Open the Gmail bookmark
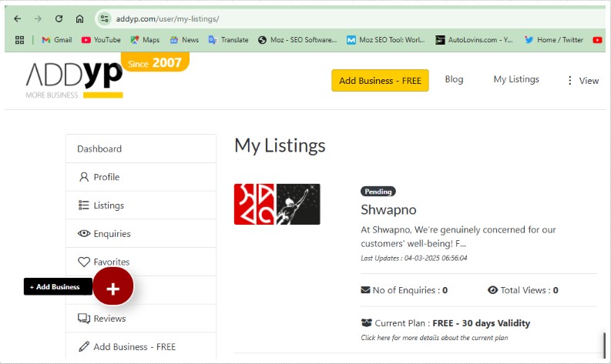Viewport: 611px width, 364px height. coord(57,40)
